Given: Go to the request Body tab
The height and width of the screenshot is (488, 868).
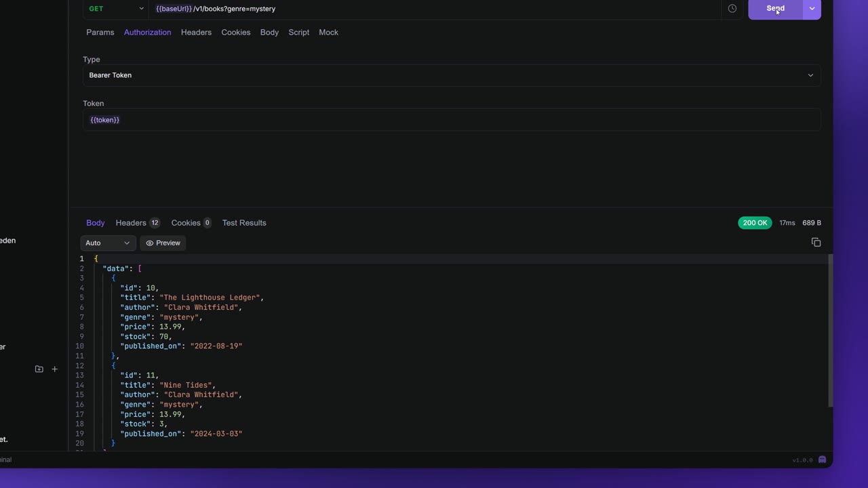Looking at the screenshot, I should [269, 33].
